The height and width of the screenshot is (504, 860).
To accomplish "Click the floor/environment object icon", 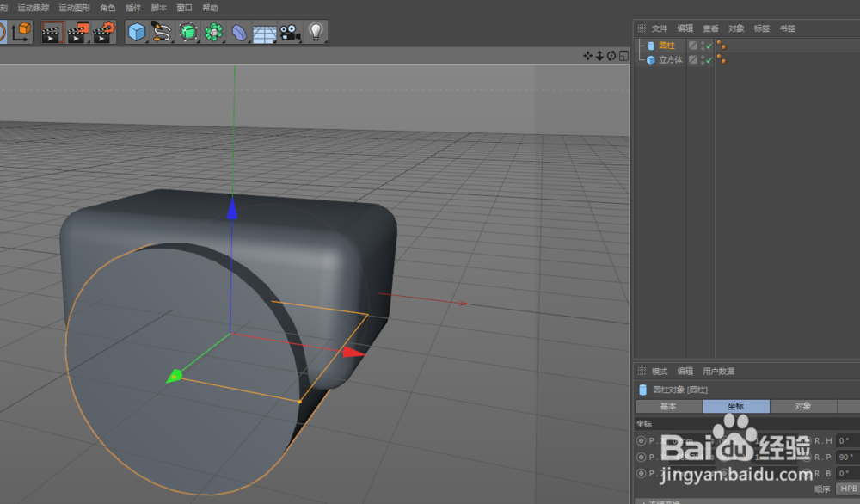I will 264,32.
